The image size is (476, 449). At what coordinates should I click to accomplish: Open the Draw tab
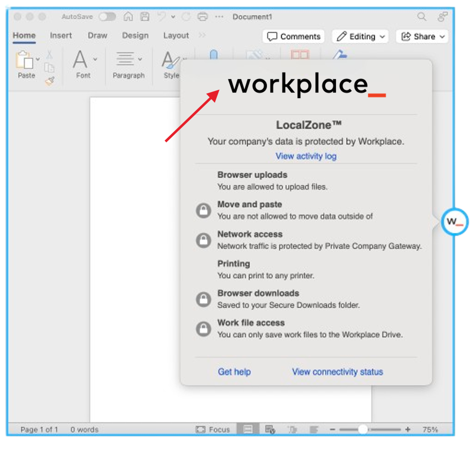[x=98, y=36]
